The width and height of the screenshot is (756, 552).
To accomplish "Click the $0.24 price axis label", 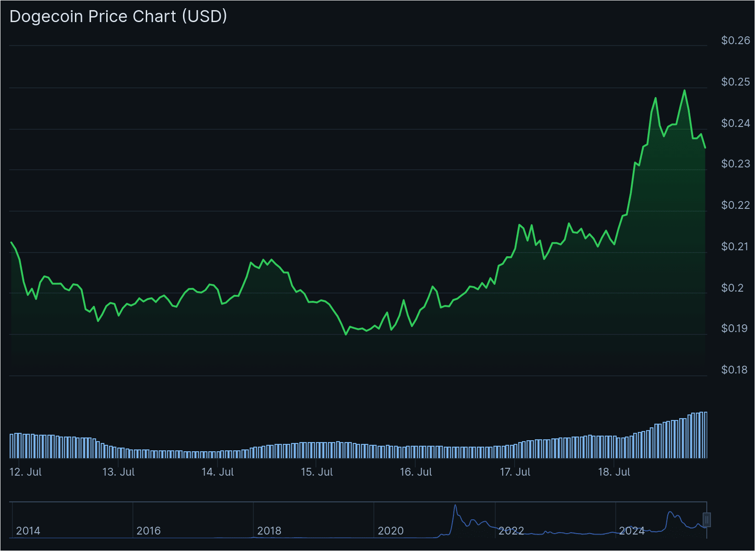I will point(735,123).
